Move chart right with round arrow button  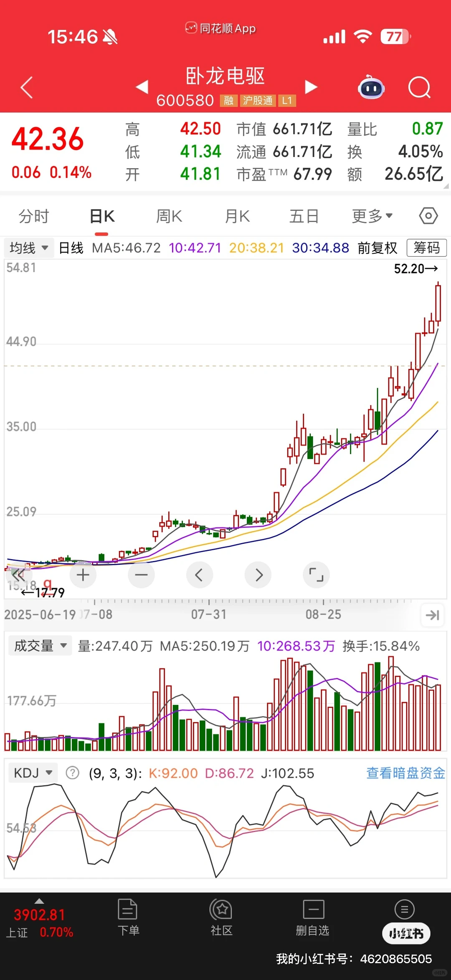tap(258, 575)
